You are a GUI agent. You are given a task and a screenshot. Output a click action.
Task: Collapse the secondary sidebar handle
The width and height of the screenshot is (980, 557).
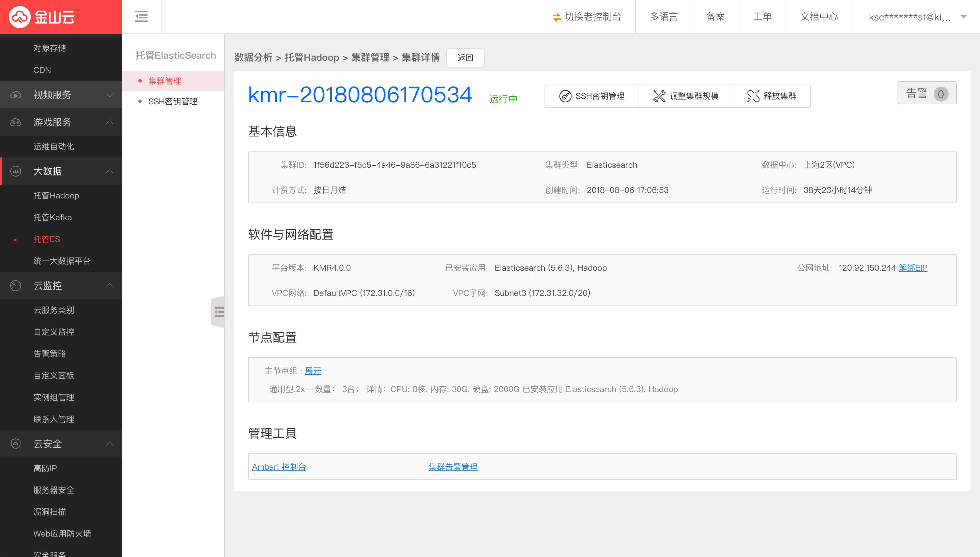click(218, 312)
